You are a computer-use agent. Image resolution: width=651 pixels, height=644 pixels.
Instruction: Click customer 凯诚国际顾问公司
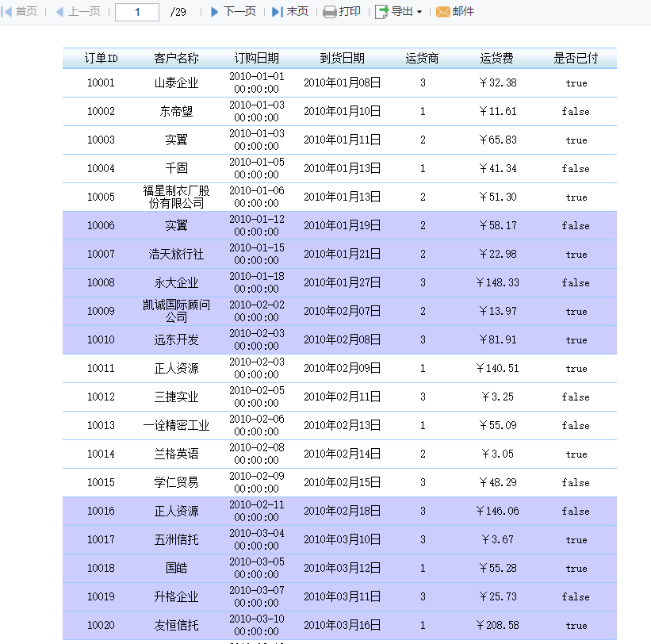(176, 311)
